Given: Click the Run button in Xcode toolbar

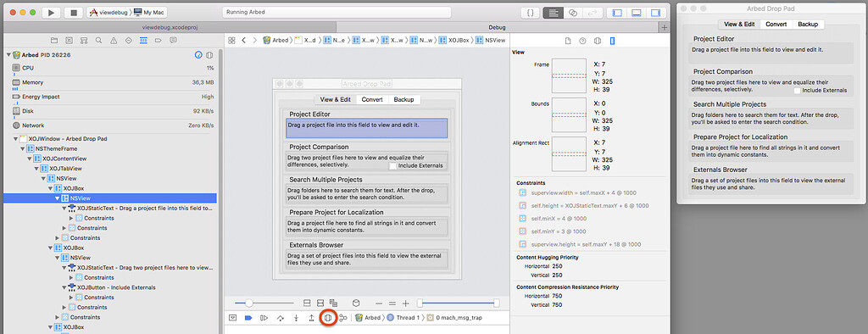Looking at the screenshot, I should pyautogui.click(x=51, y=13).
